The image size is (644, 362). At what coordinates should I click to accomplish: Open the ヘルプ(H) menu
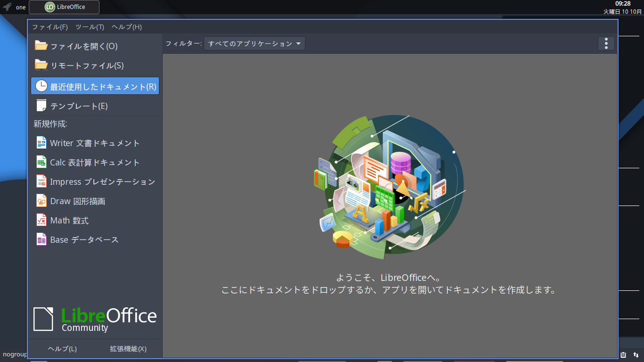tap(126, 27)
